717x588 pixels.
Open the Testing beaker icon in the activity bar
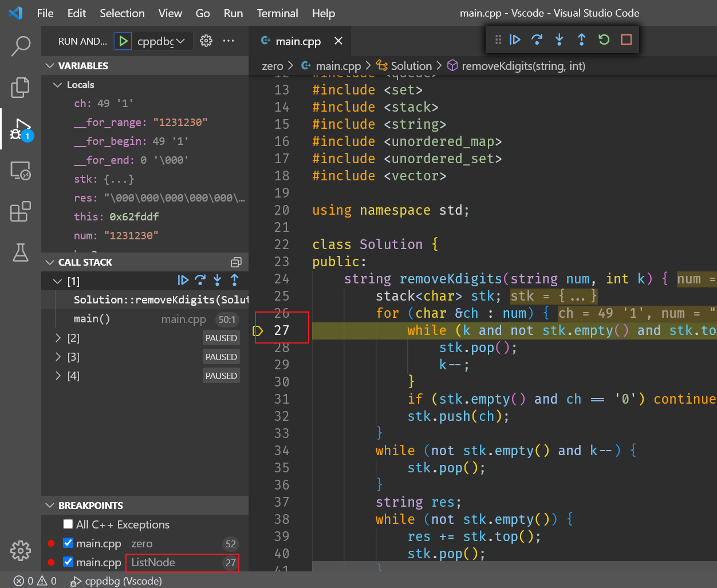[20, 253]
